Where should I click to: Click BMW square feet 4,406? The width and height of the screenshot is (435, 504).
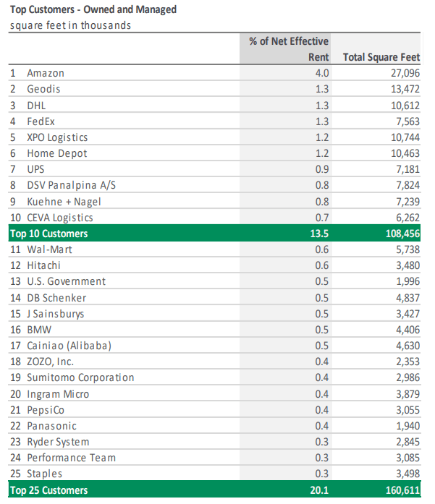(408, 330)
